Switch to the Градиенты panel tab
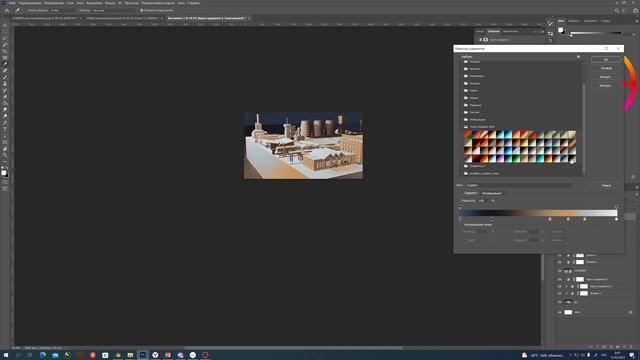640x360 pixels. [x=591, y=21]
